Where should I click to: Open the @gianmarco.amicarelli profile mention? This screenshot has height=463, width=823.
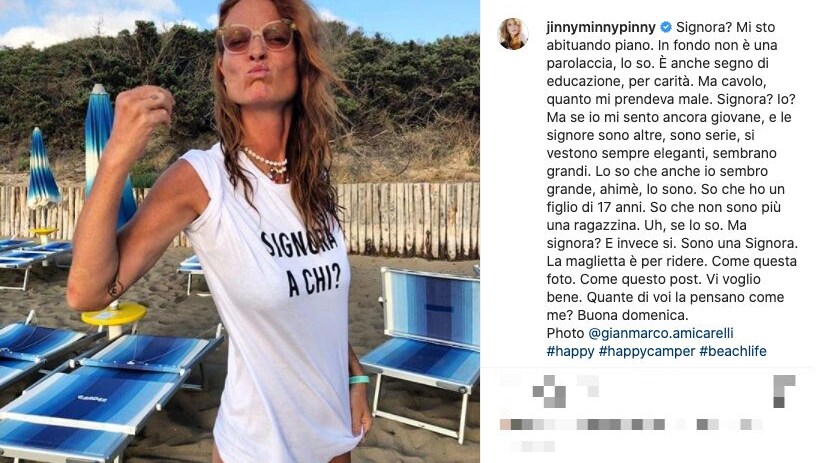[661, 333]
